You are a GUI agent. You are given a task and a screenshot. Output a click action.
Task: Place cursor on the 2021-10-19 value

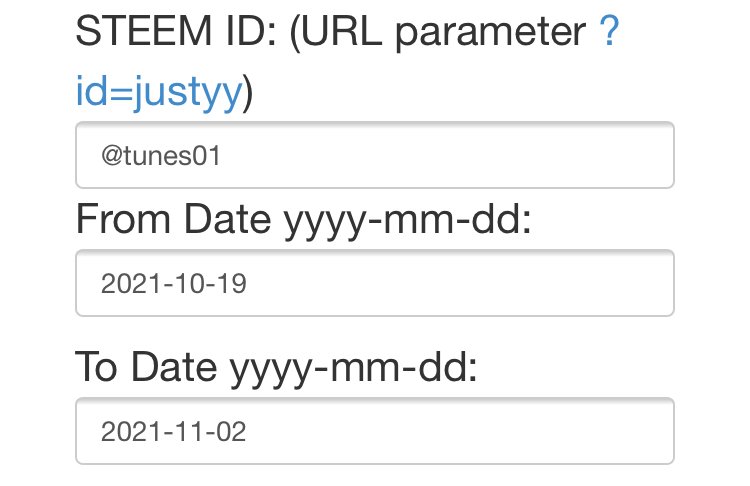tap(174, 285)
